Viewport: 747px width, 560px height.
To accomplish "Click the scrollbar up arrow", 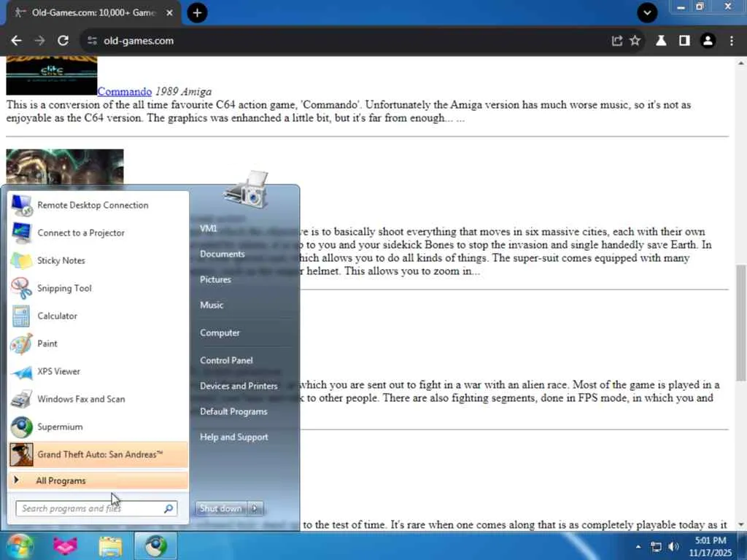I will pyautogui.click(x=741, y=63).
